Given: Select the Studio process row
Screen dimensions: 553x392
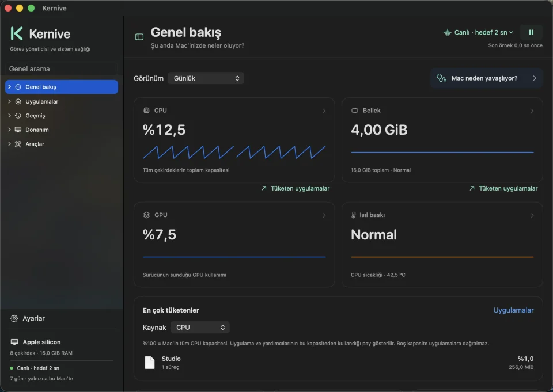Looking at the screenshot, I should tap(338, 363).
